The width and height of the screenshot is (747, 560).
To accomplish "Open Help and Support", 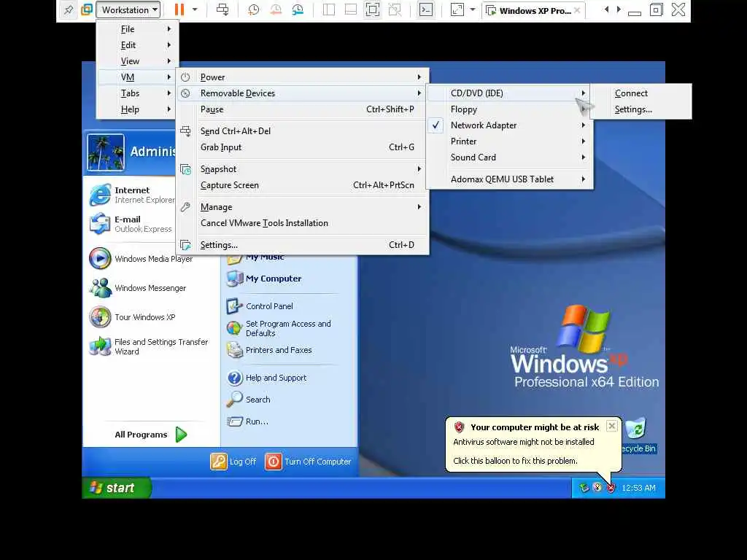I will [267, 378].
